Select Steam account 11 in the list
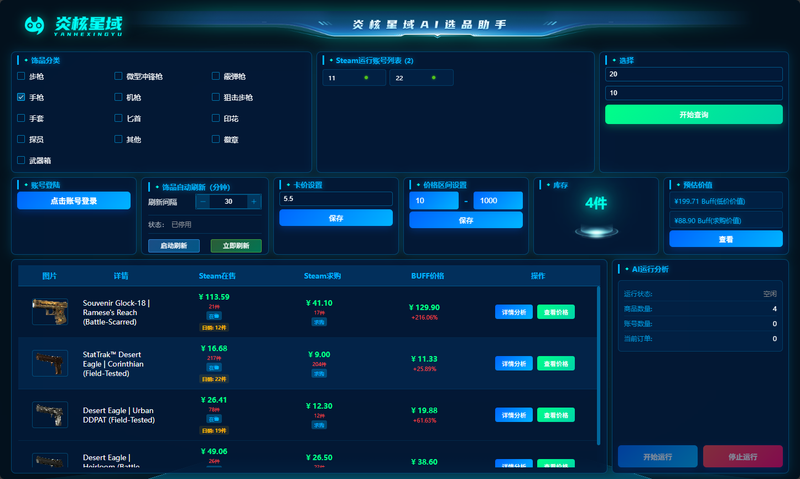This screenshot has height=479, width=800. [354, 78]
